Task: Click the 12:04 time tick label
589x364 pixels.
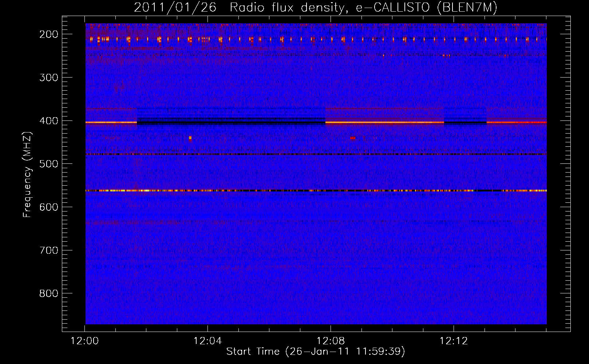Action: 207,341
